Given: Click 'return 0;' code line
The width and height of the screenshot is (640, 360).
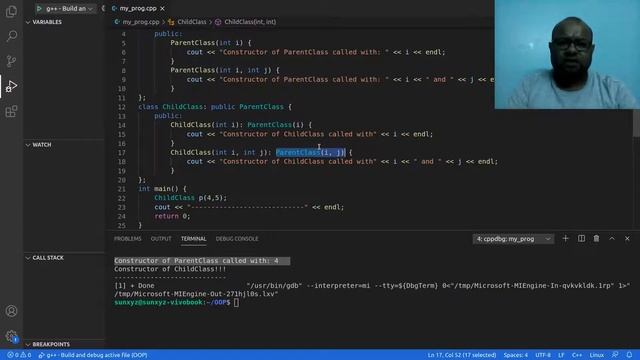Looking at the screenshot, I should point(172,216).
